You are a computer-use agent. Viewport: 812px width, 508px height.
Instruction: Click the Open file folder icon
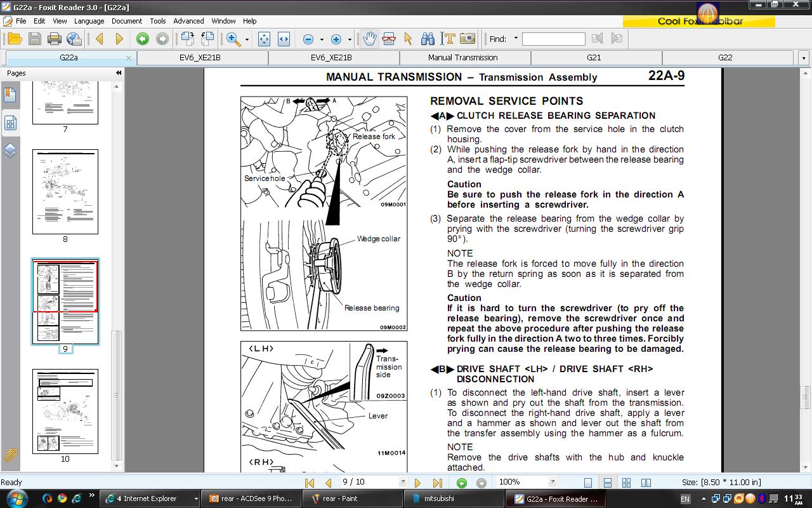[x=14, y=39]
